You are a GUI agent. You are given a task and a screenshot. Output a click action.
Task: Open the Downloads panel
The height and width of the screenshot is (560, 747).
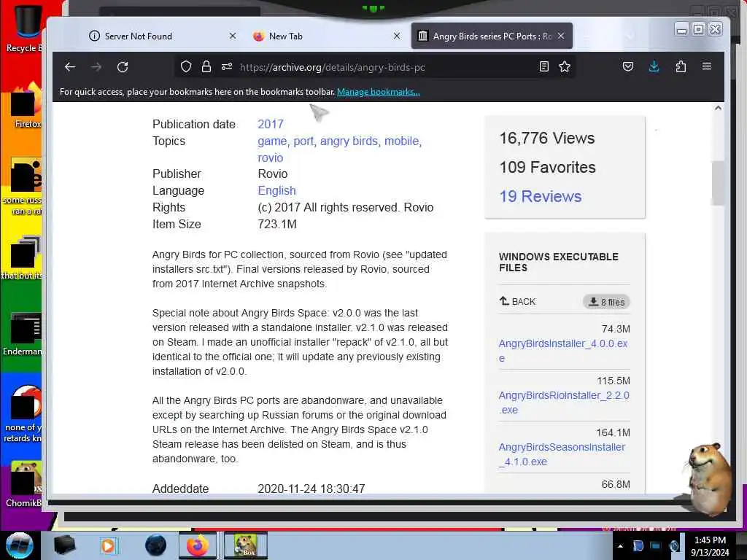point(654,66)
